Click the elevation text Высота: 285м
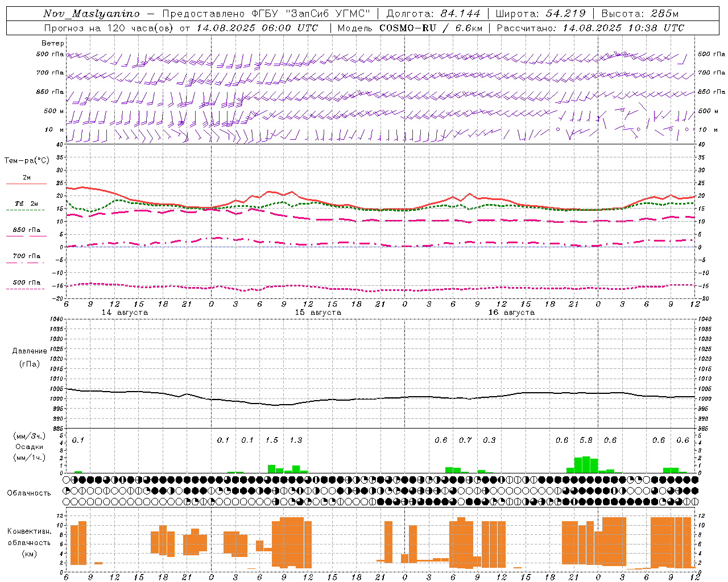728x582 pixels. [640, 14]
